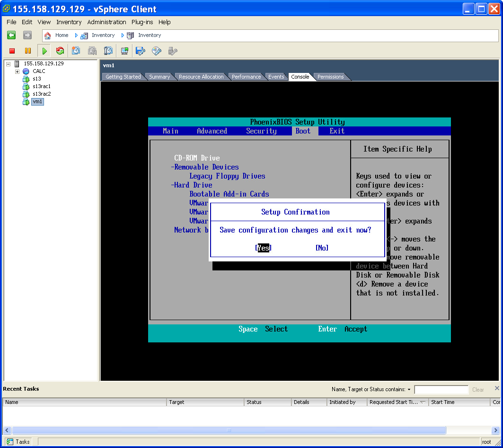Open the Inventory menu
The height and width of the screenshot is (448, 503).
pos(69,22)
